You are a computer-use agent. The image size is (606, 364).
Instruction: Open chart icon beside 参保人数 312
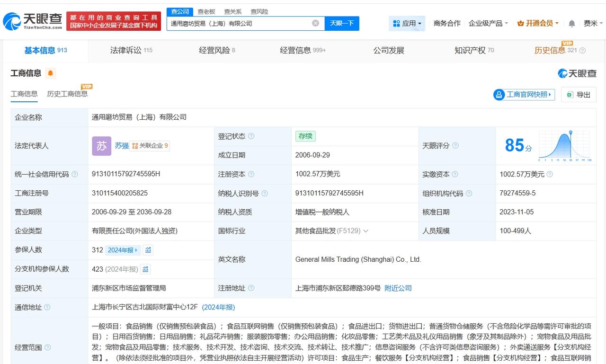click(148, 250)
